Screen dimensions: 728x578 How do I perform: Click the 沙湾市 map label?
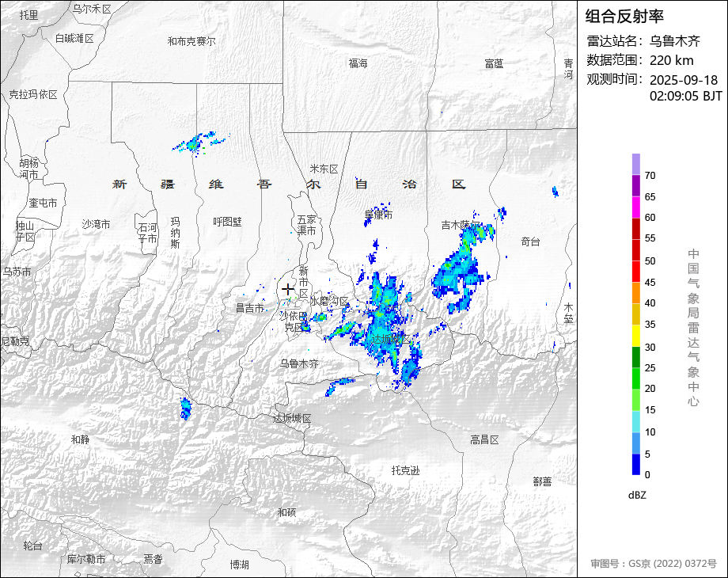pyautogui.click(x=96, y=224)
